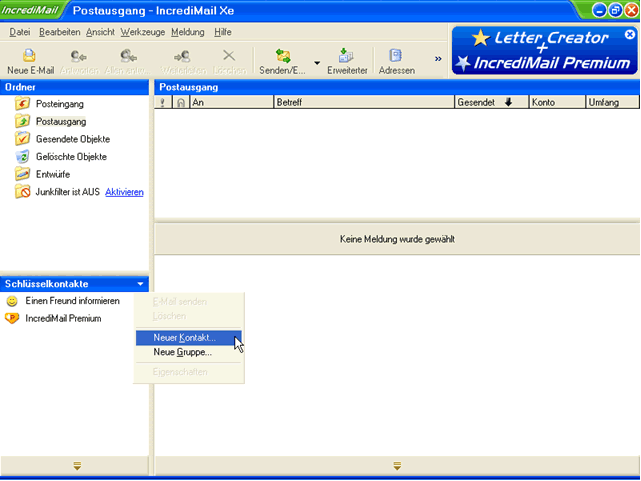This screenshot has width=641, height=481.
Task: Open the Werkzeuge menu
Action: pos(143,32)
